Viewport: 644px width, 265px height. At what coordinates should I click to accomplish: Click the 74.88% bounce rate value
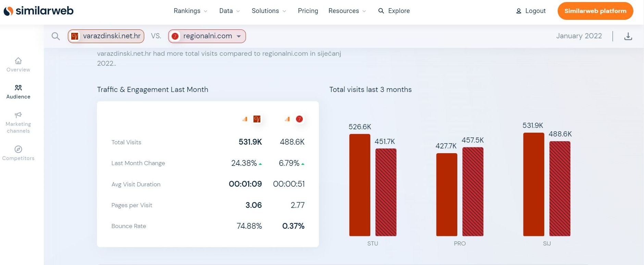(x=249, y=226)
